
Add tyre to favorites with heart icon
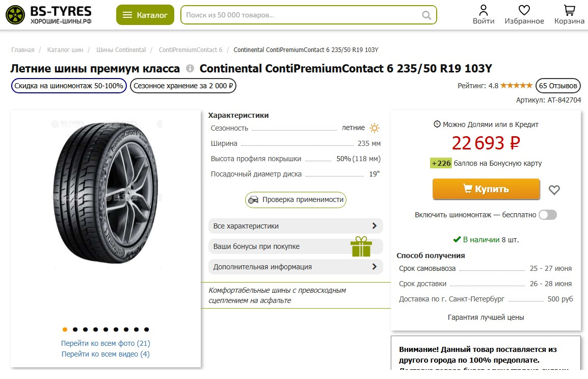point(554,190)
